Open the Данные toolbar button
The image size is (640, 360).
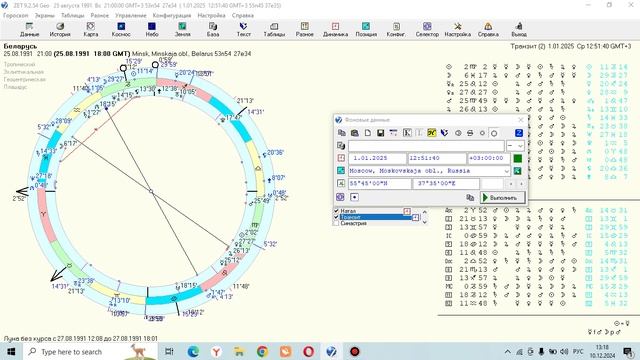tap(29, 29)
